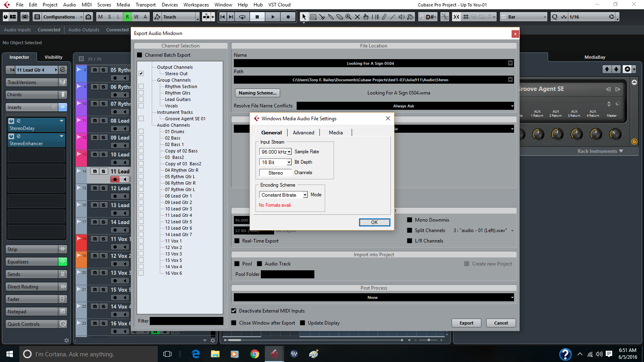Image resolution: width=644 pixels, height=362 pixels.
Task: Toggle Cycle loop mode
Action: [242, 17]
